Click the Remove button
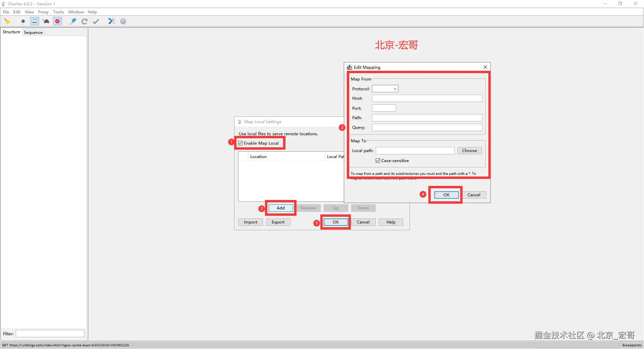Viewport: 644px width, 349px height. (x=309, y=208)
